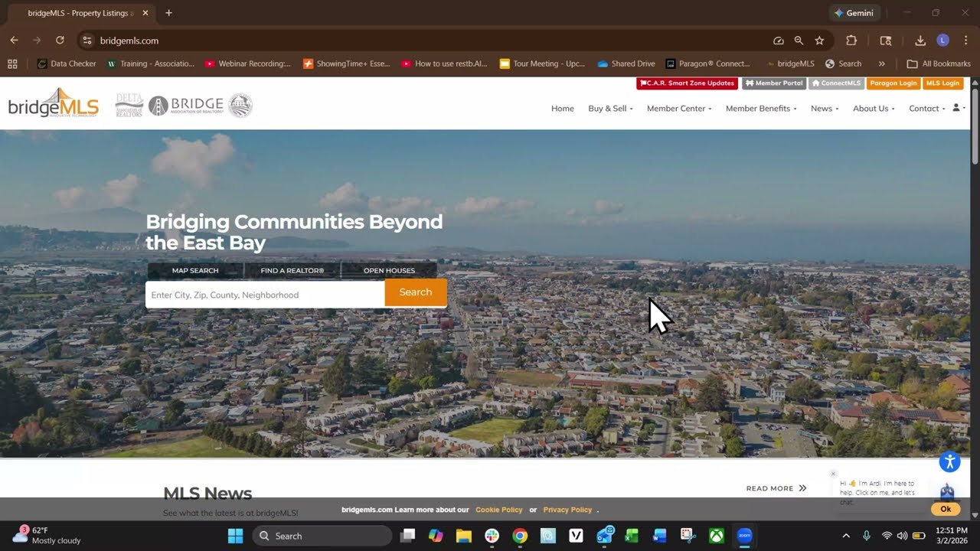Expand the About Us menu
Image resolution: width=980 pixels, height=551 pixels.
coord(874,109)
